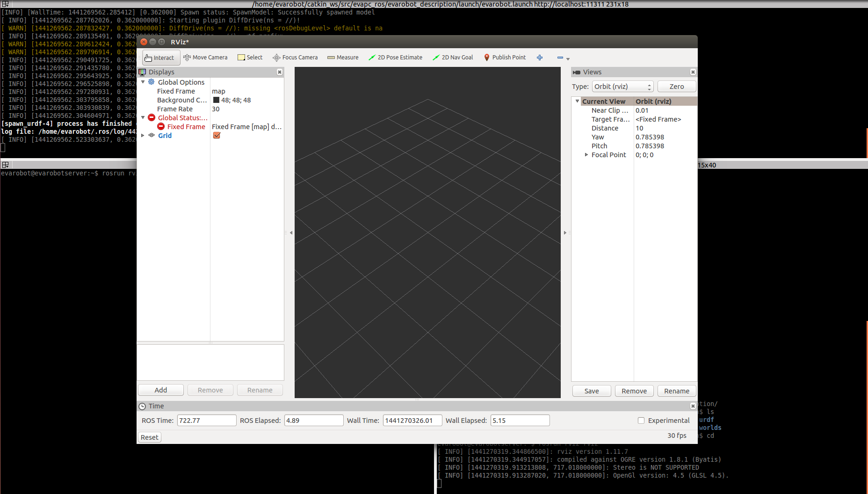Viewport: 868px width, 494px height.
Task: Uncheck the Grid display checkbox
Action: [x=217, y=136]
